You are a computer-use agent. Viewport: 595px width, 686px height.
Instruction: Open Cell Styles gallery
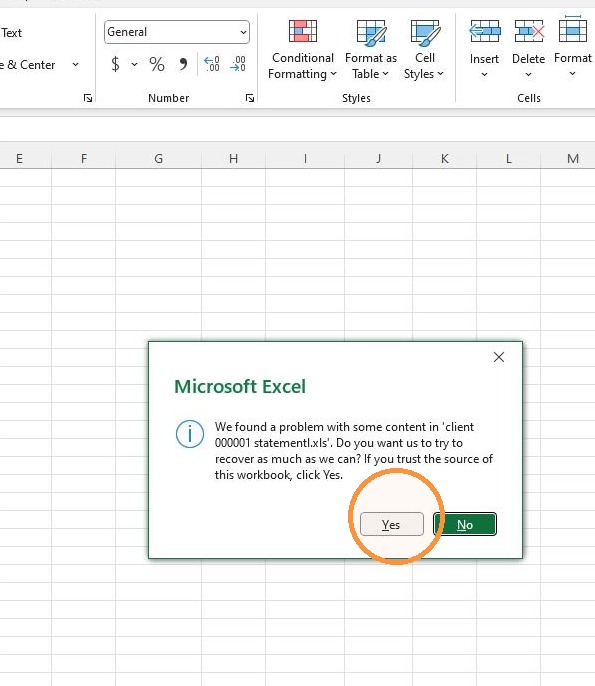pyautogui.click(x=424, y=50)
